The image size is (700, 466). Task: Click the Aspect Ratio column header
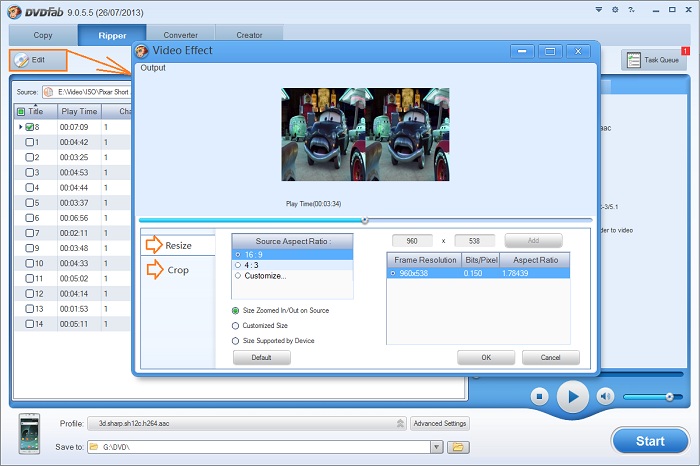pos(535,260)
